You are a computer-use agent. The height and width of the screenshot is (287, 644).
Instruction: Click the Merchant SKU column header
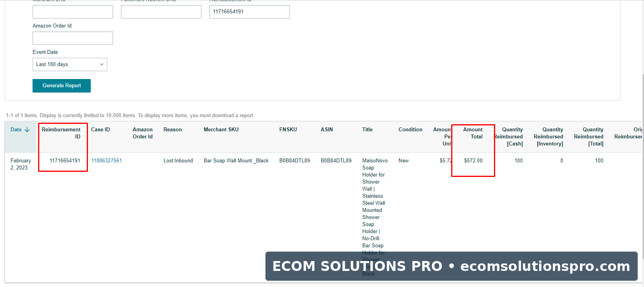[x=221, y=129]
